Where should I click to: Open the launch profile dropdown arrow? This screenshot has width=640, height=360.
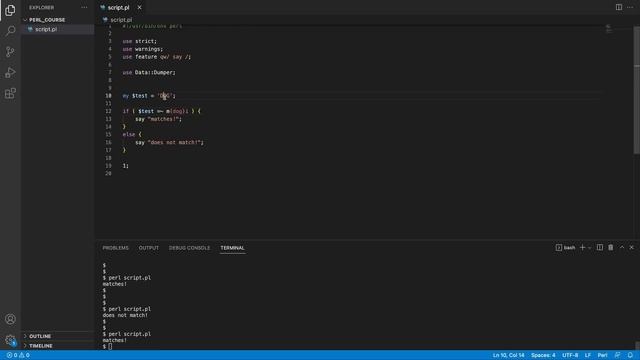(589, 248)
